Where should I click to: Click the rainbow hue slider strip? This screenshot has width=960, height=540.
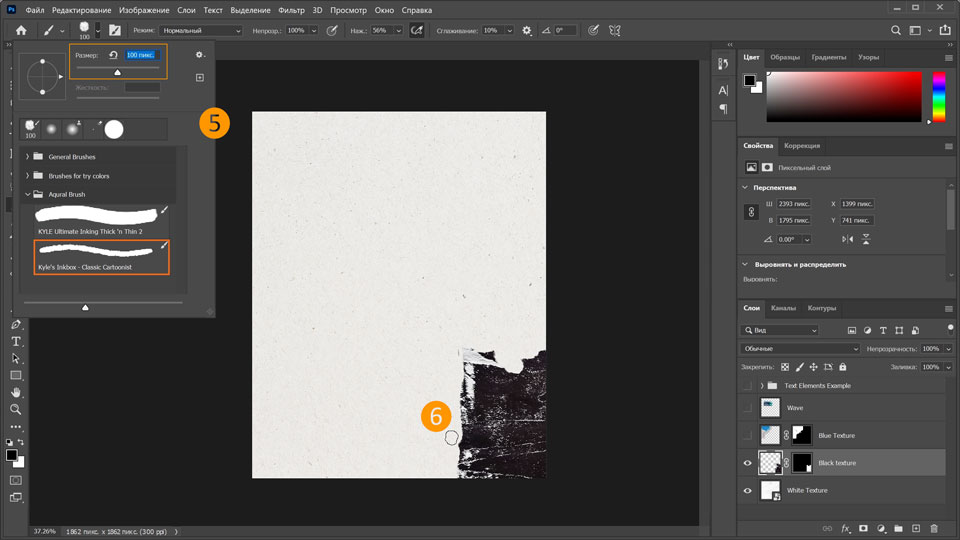[939, 97]
